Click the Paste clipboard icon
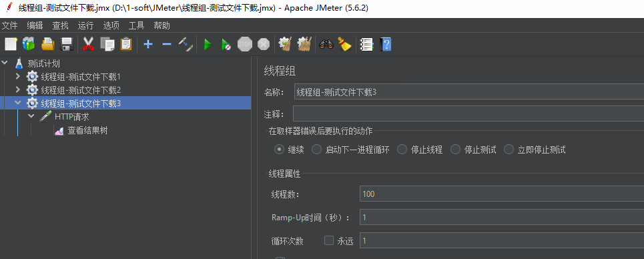This screenshot has width=644, height=259. pyautogui.click(x=126, y=43)
